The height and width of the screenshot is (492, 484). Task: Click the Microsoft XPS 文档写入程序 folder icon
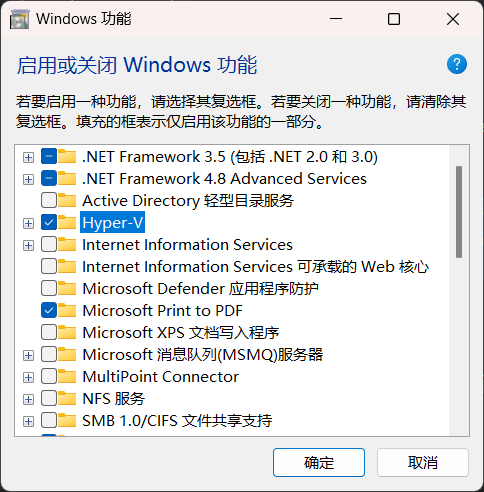[67, 332]
